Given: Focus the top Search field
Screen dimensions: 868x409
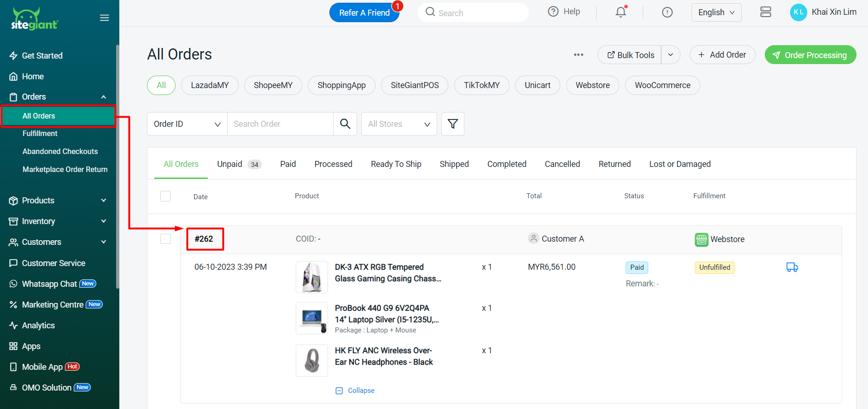Looking at the screenshot, I should 474,12.
